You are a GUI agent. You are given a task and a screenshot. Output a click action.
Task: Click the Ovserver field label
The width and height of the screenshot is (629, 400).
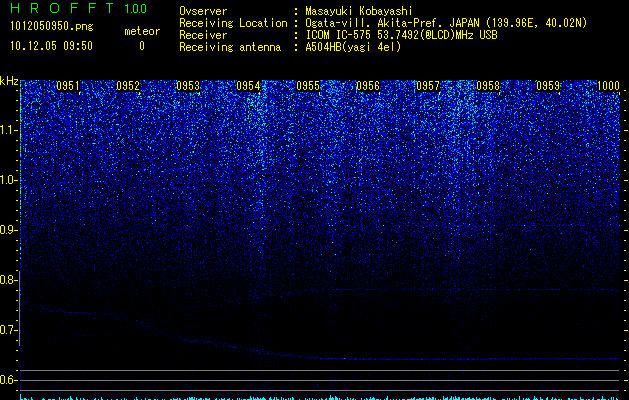tap(203, 11)
